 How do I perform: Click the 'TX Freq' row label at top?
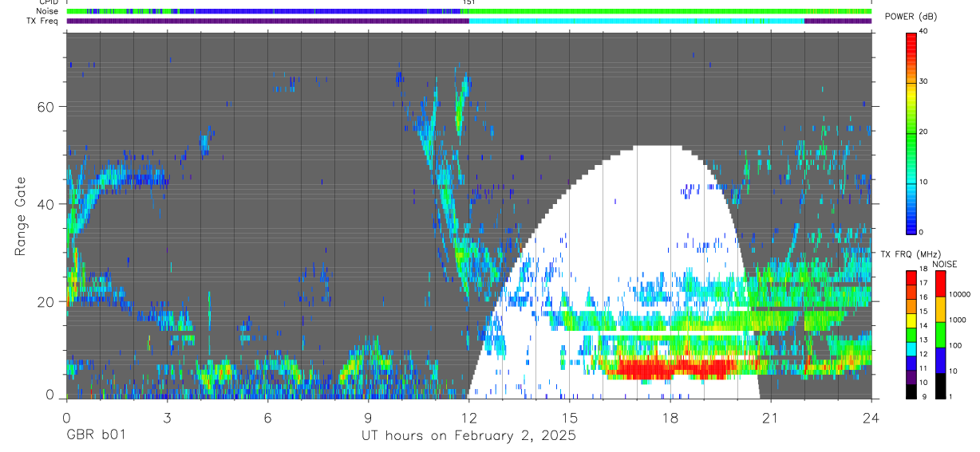43,21
